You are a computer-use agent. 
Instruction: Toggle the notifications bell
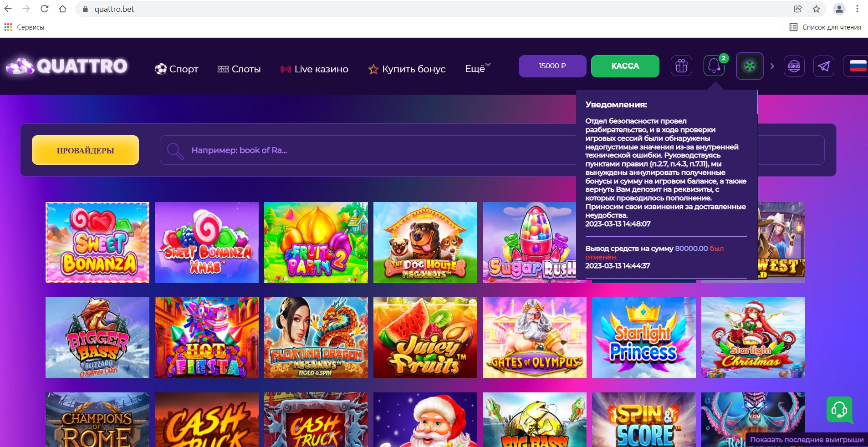pyautogui.click(x=714, y=66)
